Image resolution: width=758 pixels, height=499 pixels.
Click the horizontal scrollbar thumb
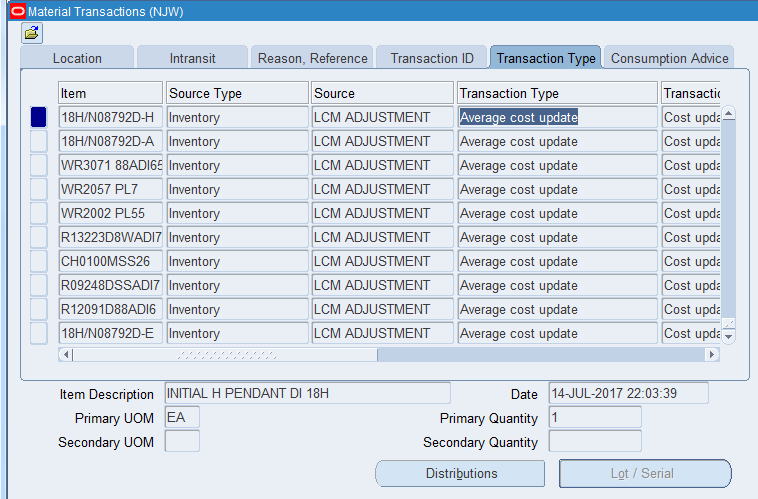point(225,354)
